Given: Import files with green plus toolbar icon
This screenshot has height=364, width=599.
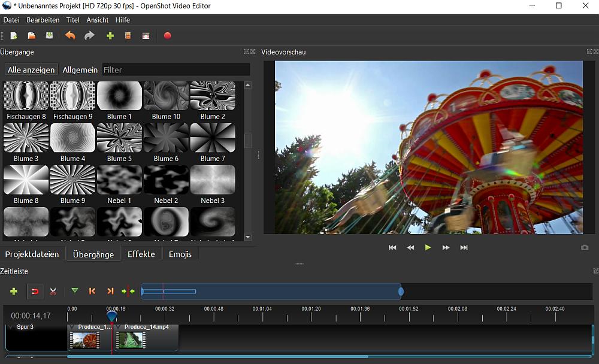Looking at the screenshot, I should pos(110,36).
